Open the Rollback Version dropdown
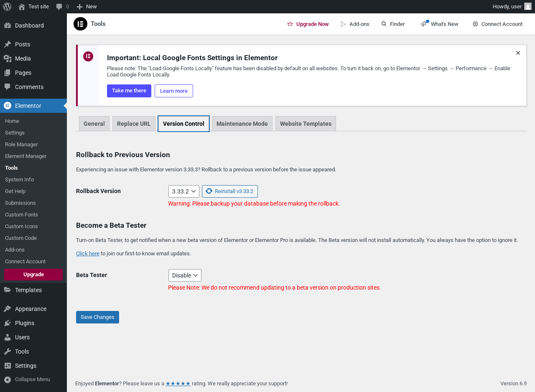The width and height of the screenshot is (535, 392). [x=184, y=191]
